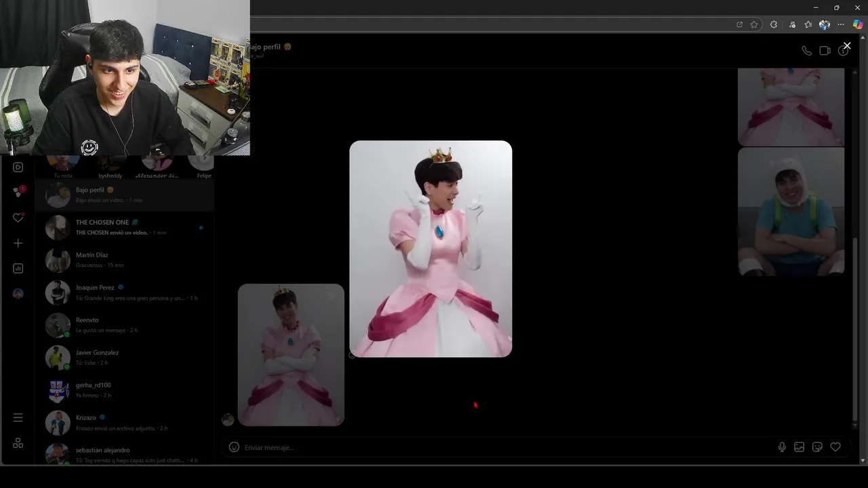The width and height of the screenshot is (868, 488).
Task: Open the gerha_rd100 conversation
Action: [125, 390]
